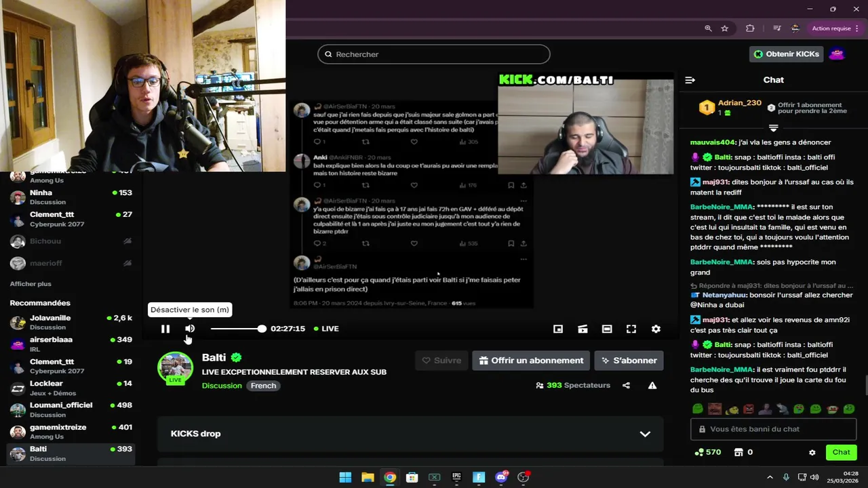868x488 pixels.
Task: Open airserbiaaa recommended channel
Action: click(71, 344)
